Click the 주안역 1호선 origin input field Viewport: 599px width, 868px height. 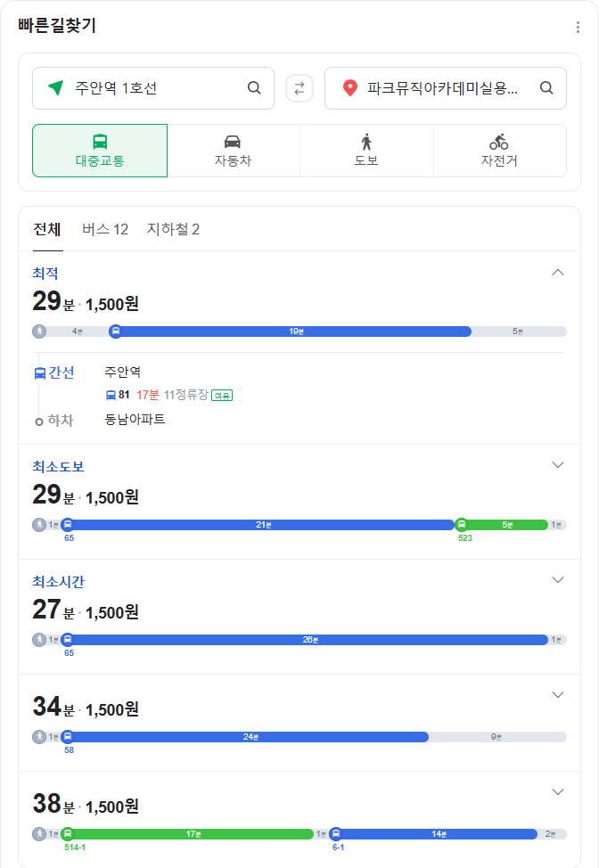(x=152, y=88)
